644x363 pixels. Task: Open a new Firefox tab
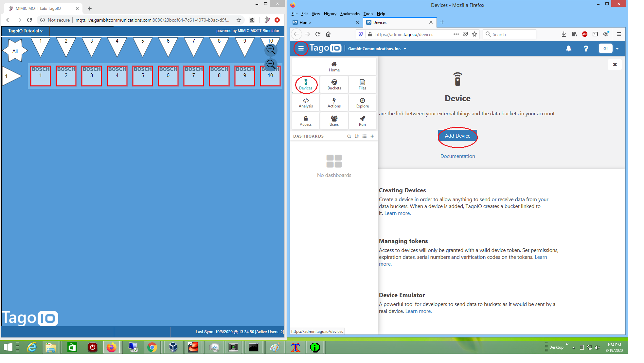442,22
